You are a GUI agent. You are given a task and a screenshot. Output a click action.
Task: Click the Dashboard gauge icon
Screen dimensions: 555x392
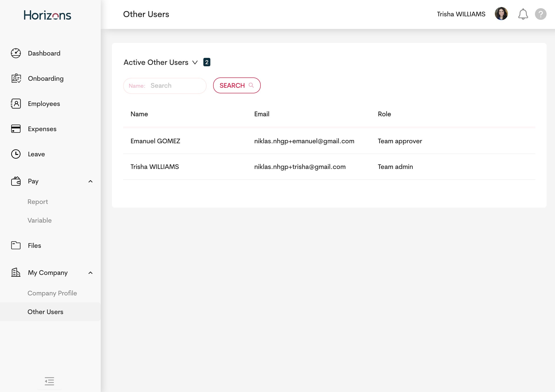coord(16,53)
